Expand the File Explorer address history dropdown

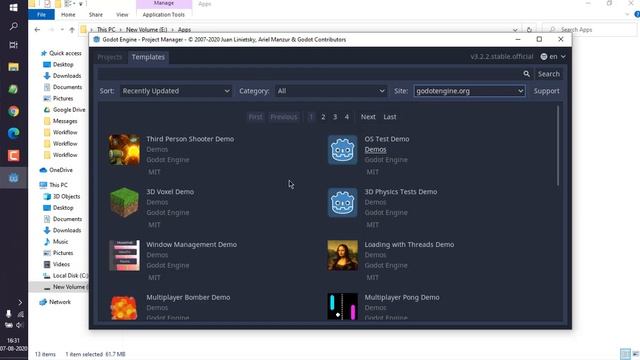coord(515,30)
